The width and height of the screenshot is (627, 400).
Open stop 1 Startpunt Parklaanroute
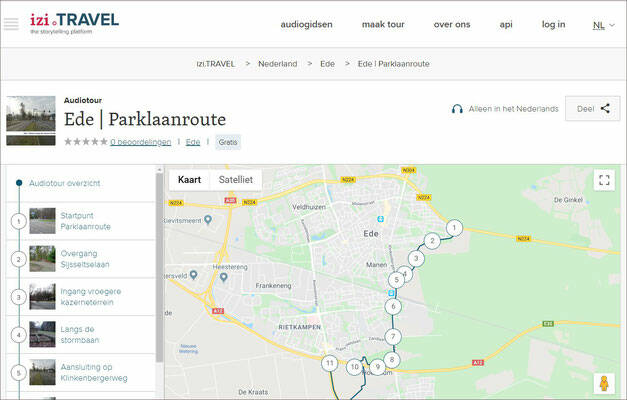(x=81, y=221)
